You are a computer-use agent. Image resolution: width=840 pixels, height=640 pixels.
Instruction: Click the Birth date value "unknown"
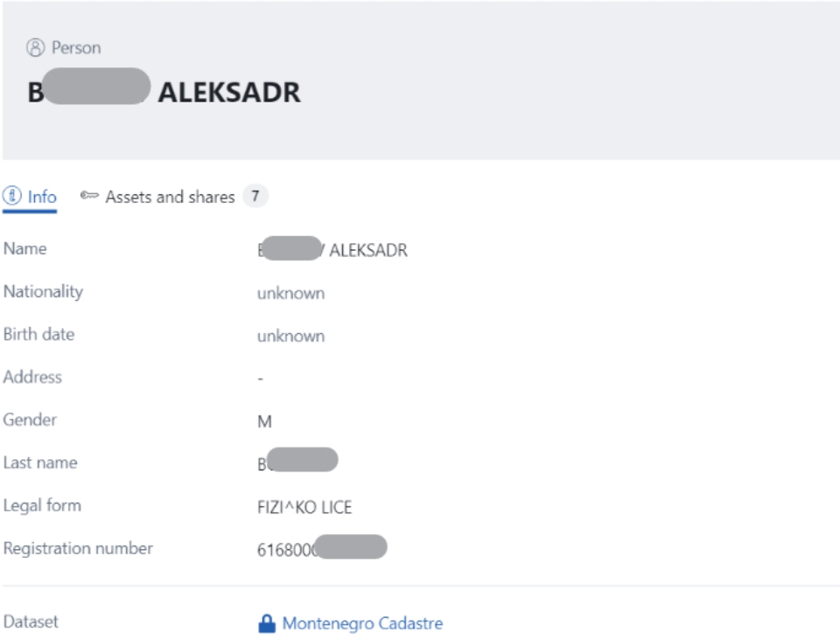click(x=290, y=336)
